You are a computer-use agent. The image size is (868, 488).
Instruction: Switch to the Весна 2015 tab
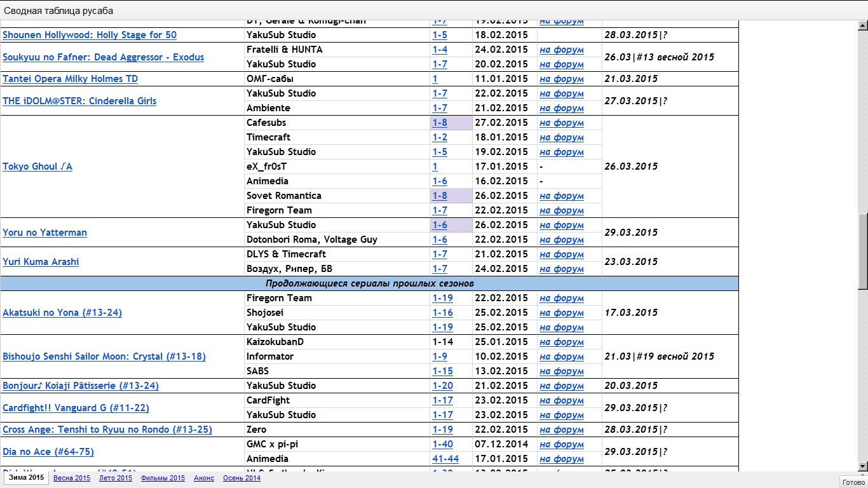click(x=72, y=478)
